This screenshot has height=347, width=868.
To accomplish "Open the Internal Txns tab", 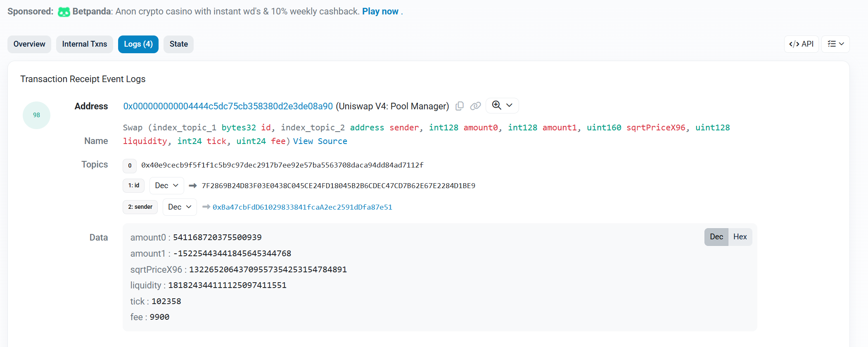I will [85, 44].
